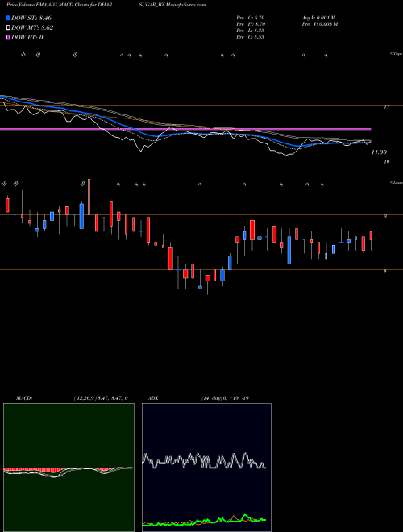The image size is (403, 532).
Task: Click the tallest red candlestick near chart left
Action: coord(89,197)
